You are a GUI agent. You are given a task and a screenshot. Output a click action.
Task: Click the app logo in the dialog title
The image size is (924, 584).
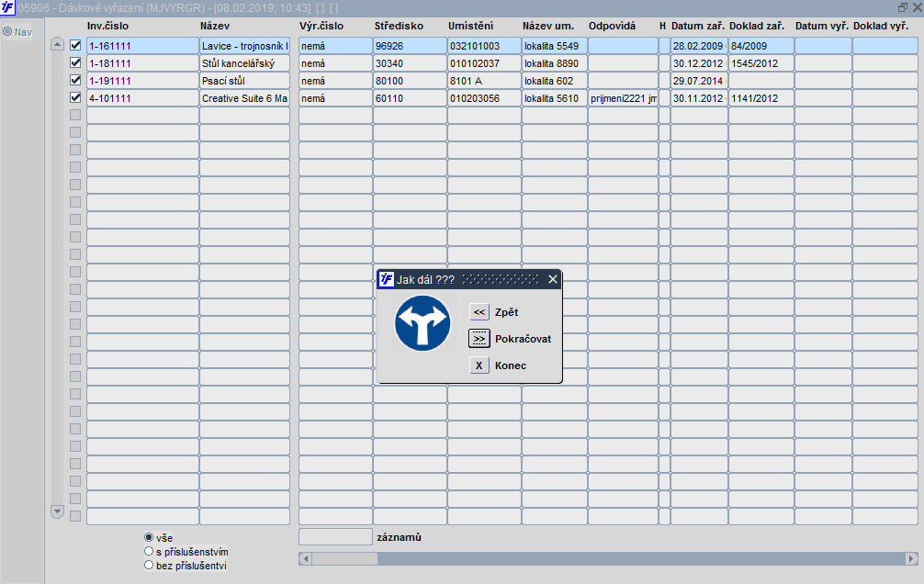click(387, 279)
